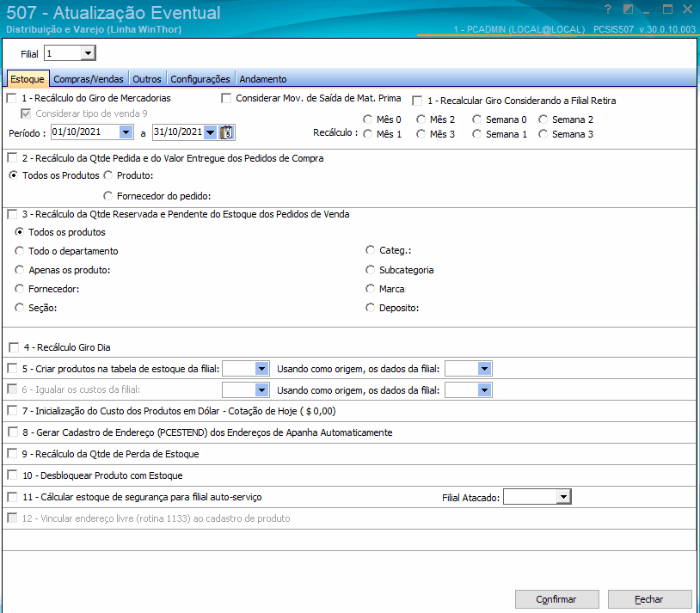Select the Deposito: radio option
Image resolution: width=700 pixels, height=613 pixels.
(x=370, y=308)
